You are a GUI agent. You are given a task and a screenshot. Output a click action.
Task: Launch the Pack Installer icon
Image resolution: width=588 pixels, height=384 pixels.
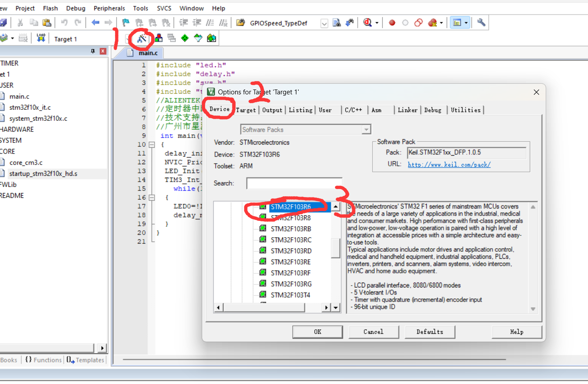coord(211,38)
